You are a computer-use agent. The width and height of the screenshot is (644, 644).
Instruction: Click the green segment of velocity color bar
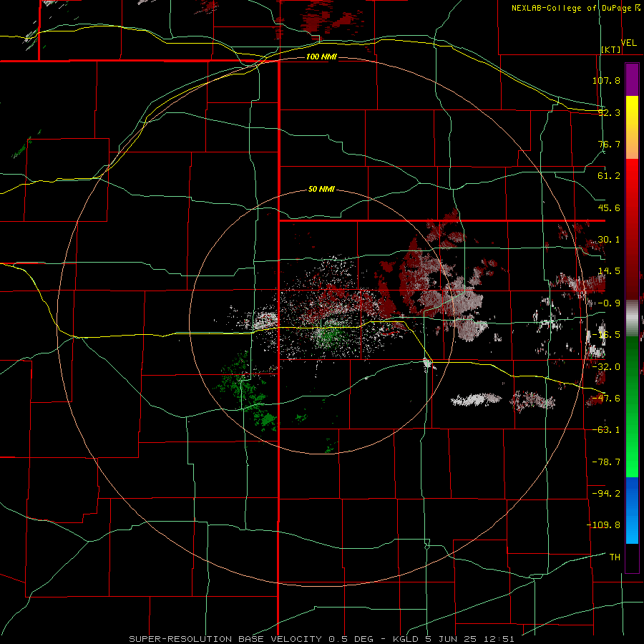[632, 406]
